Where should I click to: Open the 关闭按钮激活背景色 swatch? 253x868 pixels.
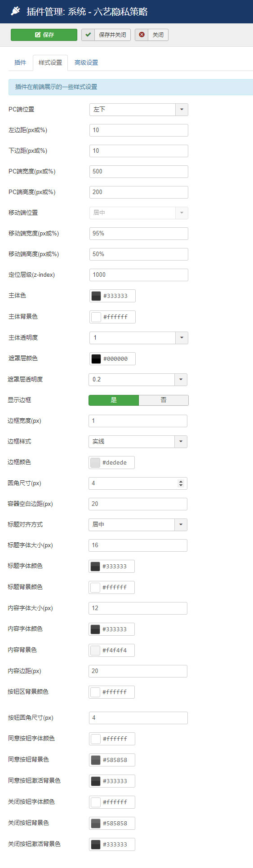click(x=96, y=844)
